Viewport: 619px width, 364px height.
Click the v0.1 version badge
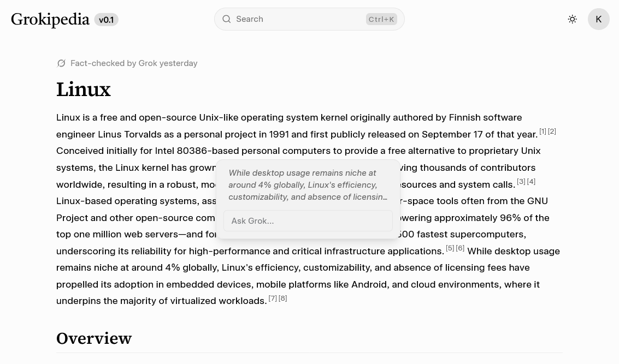(106, 20)
